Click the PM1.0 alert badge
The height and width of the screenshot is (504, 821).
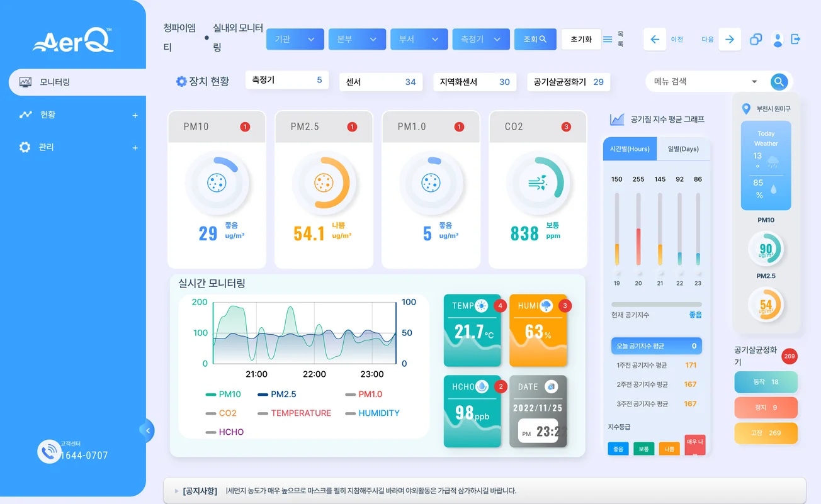(x=459, y=126)
